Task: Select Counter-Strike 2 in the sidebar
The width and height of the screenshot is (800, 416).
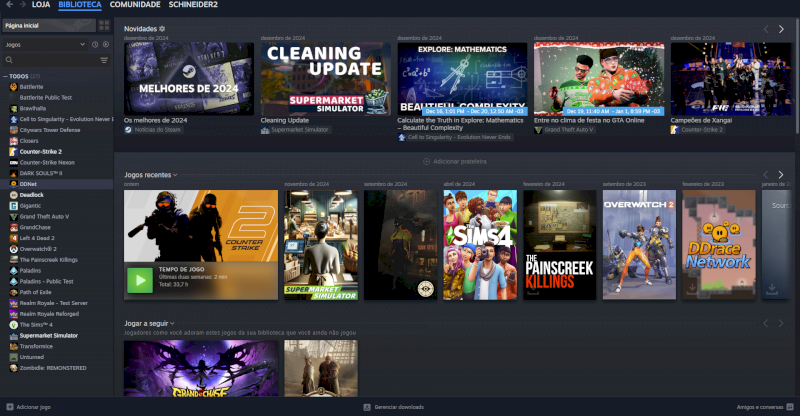Action: 41,152
